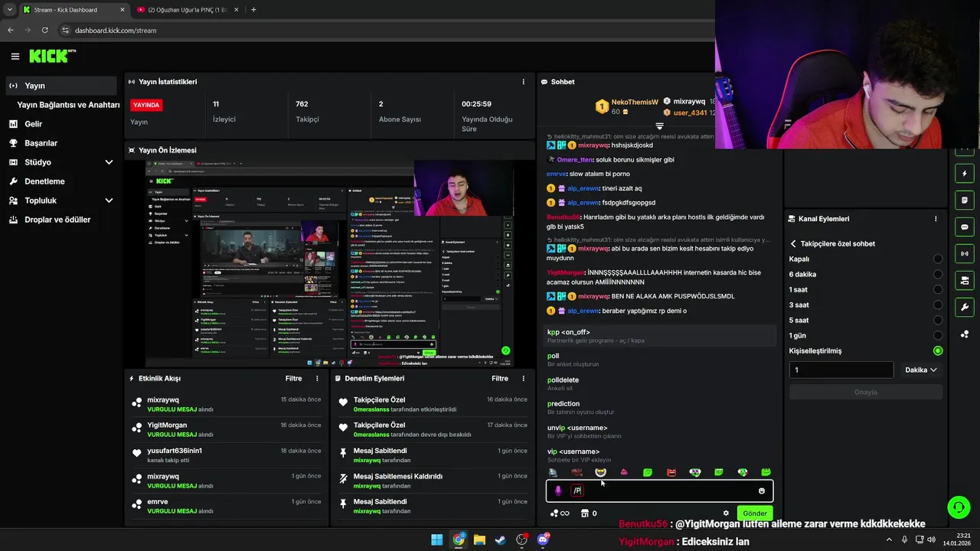Click the chat bubble quick action icon
Screen dimensions: 980x551
coord(965,227)
